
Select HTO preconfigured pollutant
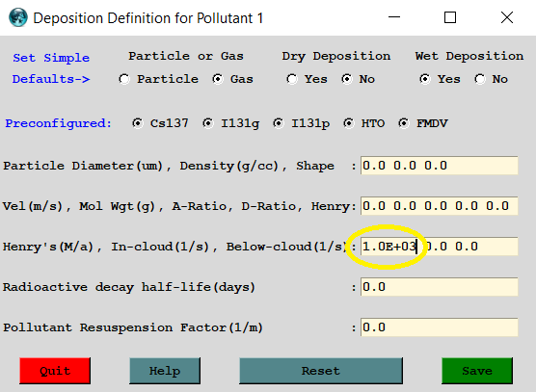(x=349, y=123)
